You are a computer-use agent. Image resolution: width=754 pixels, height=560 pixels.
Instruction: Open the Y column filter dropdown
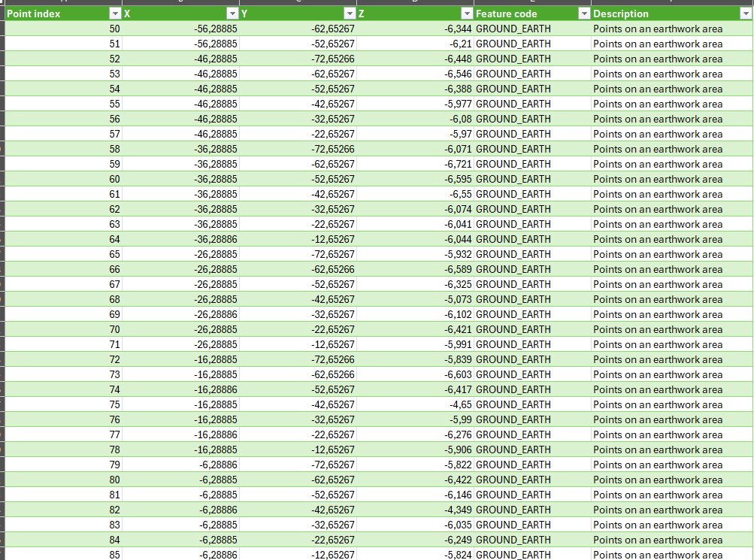point(349,14)
